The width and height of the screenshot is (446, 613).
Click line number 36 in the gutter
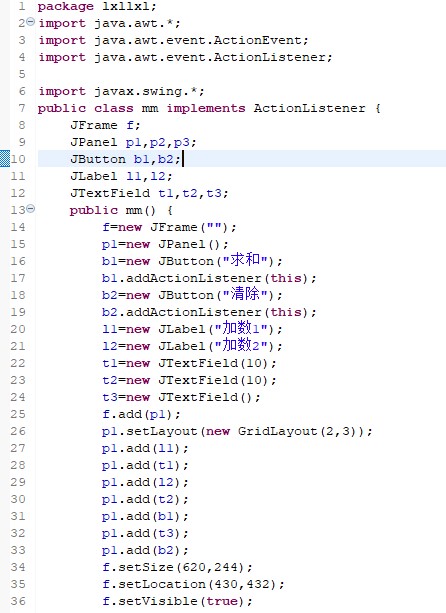pyautogui.click(x=18, y=601)
